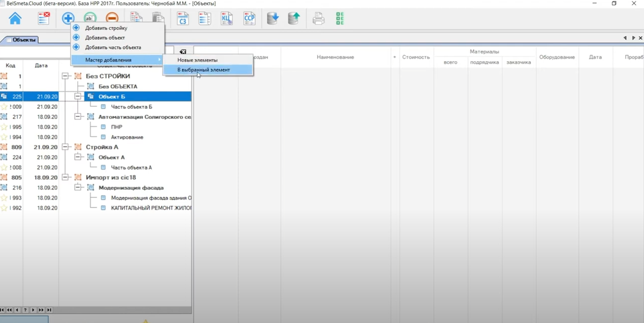
Task: Click the 'Оборудование' column header
Action: point(557,57)
